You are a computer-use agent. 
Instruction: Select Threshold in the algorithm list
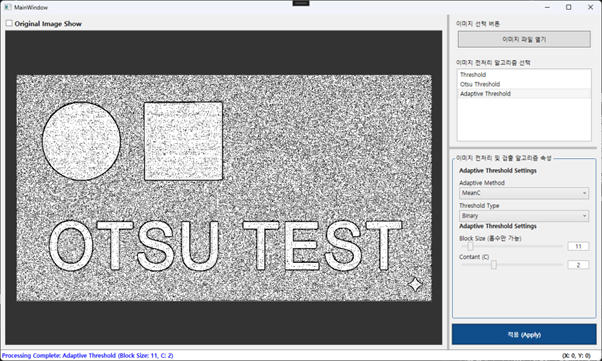coord(524,75)
